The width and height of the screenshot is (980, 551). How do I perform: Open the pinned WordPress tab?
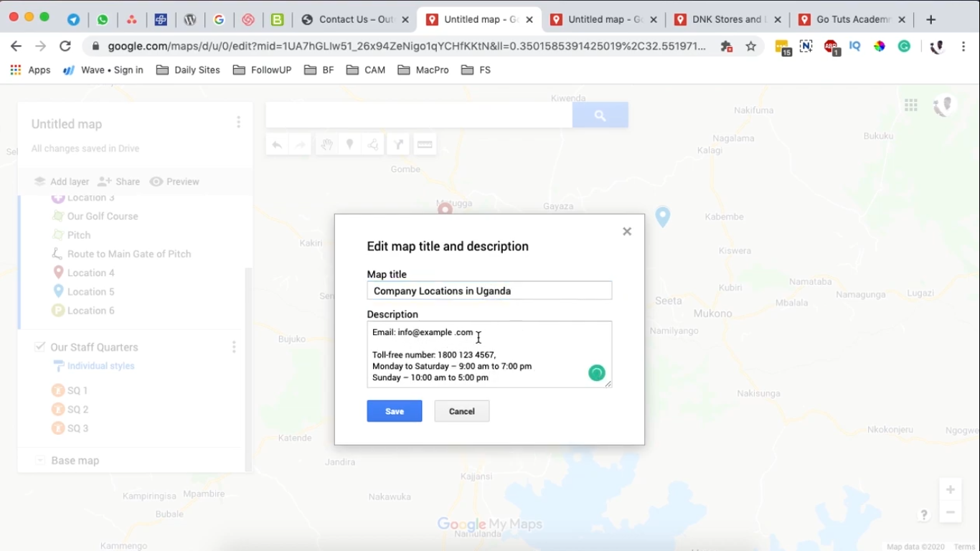190,19
